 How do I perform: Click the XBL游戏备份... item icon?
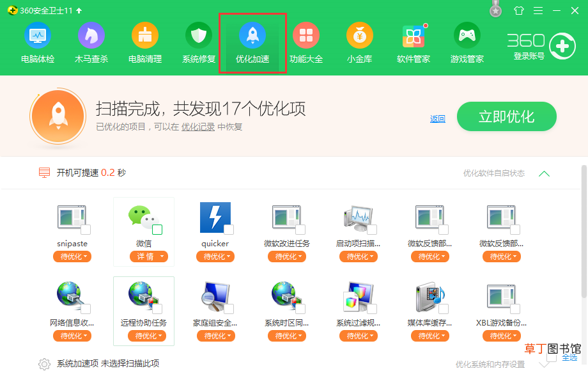(501, 296)
